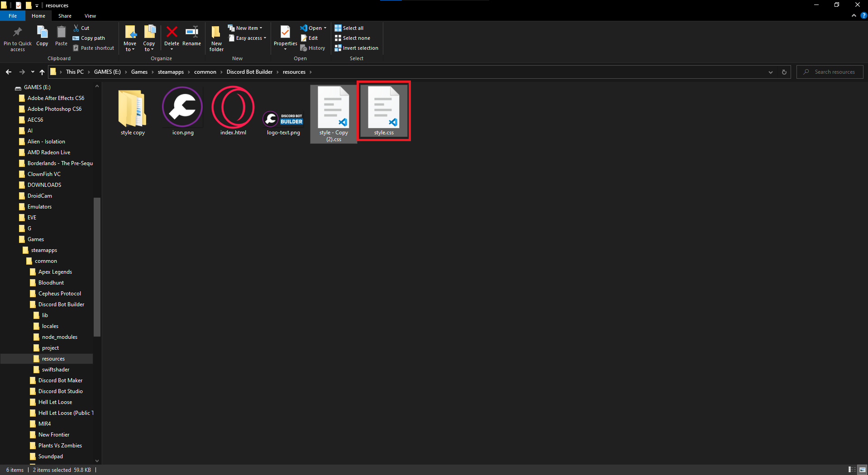This screenshot has height=475, width=868.
Task: Click the Rename icon in ribbon
Action: (191, 33)
